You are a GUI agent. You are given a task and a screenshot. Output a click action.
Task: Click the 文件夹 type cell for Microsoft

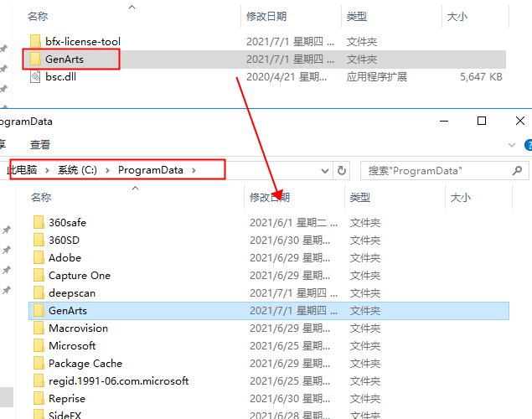coord(365,346)
